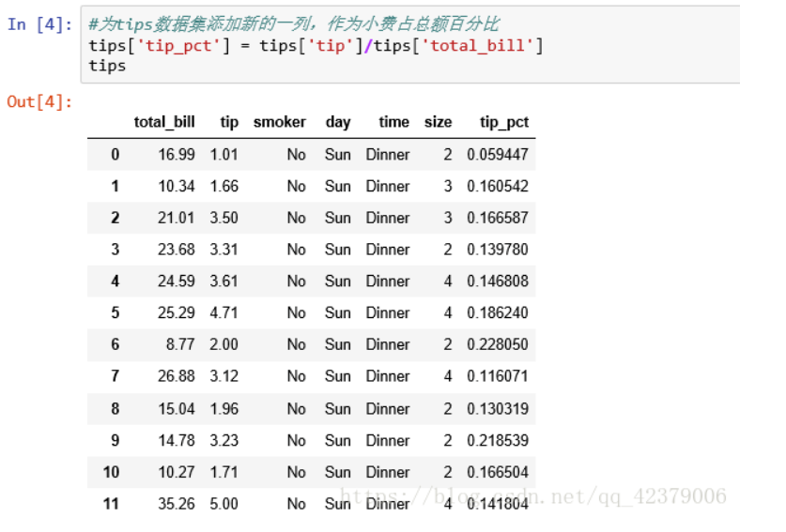The width and height of the screenshot is (786, 532).
Task: Click the row index 9 label
Action: click(116, 440)
